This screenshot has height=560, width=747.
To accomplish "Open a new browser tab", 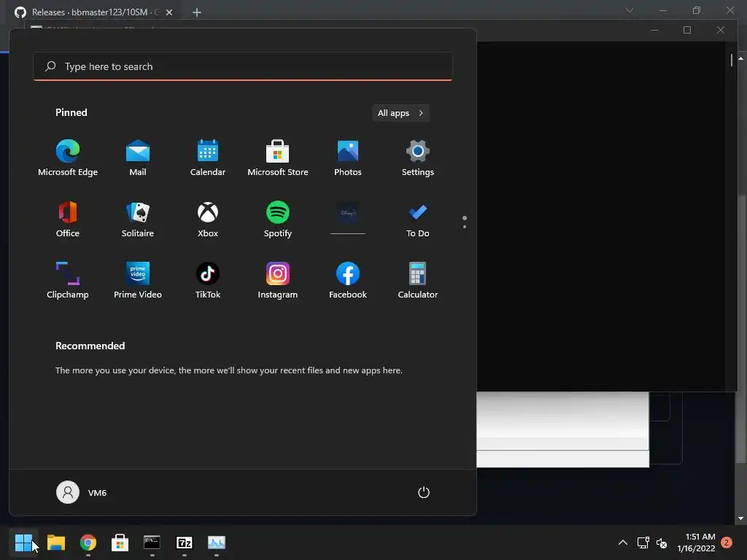I will 197,12.
